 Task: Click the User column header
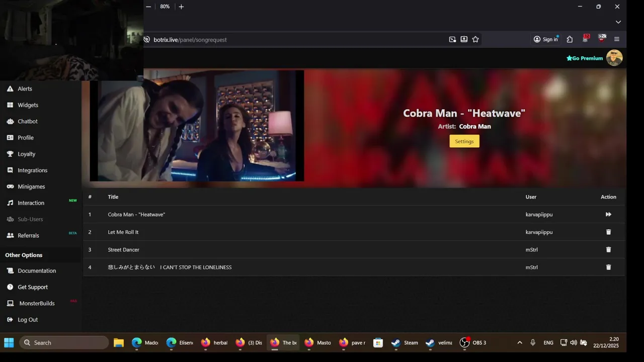(531, 197)
